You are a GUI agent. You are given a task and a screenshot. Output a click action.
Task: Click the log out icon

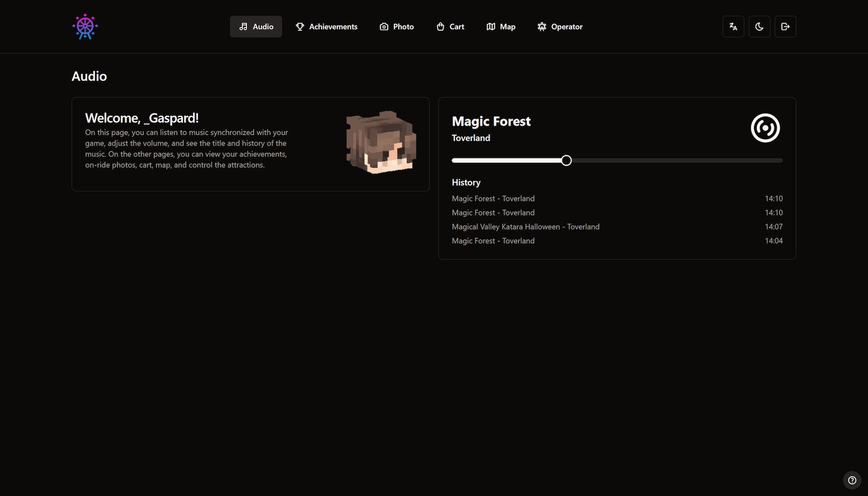785,26
